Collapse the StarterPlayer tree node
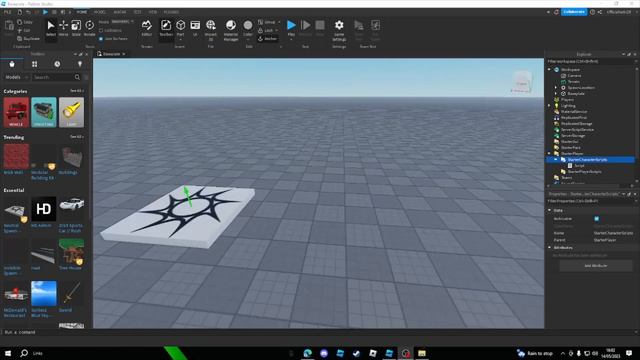Screen dimensions: 640x360 (x=549, y=154)
